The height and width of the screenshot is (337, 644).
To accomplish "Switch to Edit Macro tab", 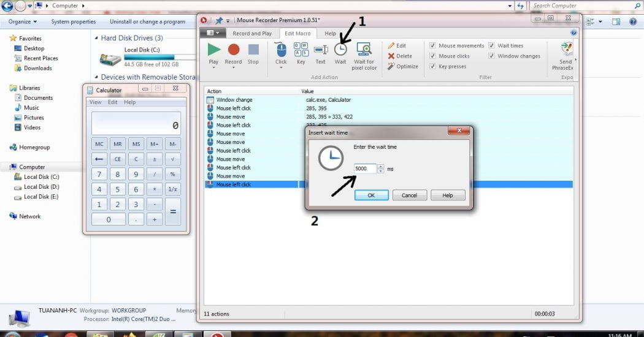I will tap(297, 33).
